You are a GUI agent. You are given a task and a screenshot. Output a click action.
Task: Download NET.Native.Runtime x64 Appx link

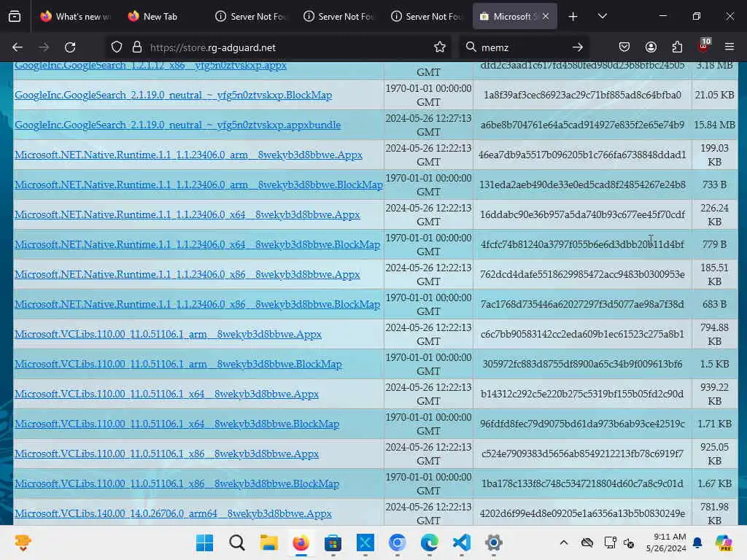tap(187, 215)
